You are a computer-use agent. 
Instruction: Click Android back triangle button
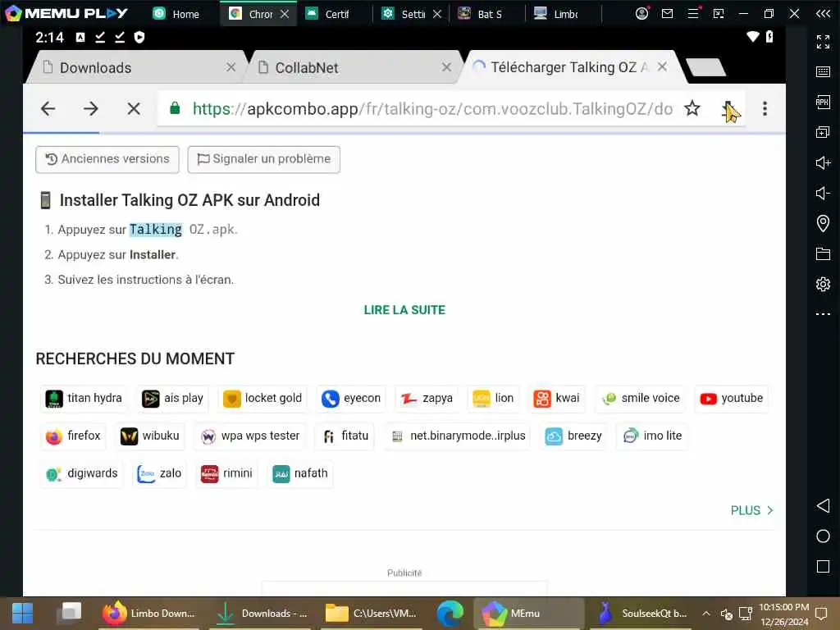click(x=823, y=505)
